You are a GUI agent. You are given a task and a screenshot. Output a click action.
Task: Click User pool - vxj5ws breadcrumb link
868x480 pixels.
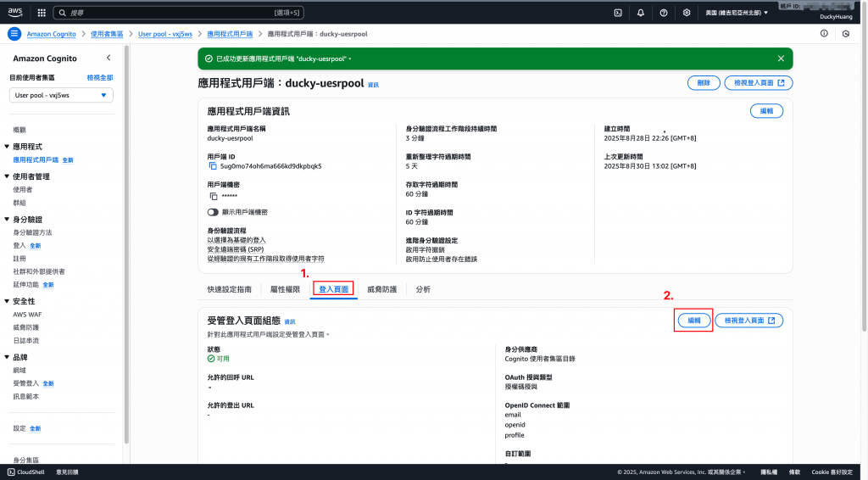pyautogui.click(x=165, y=34)
